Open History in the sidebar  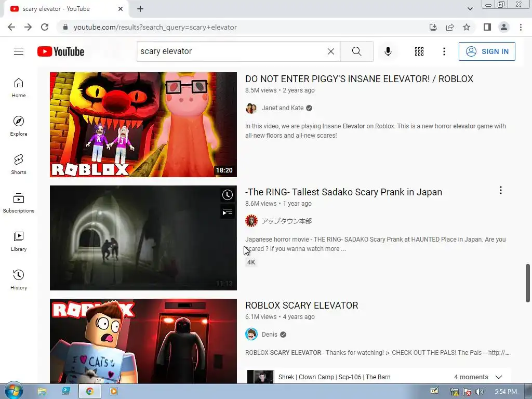pos(19,280)
